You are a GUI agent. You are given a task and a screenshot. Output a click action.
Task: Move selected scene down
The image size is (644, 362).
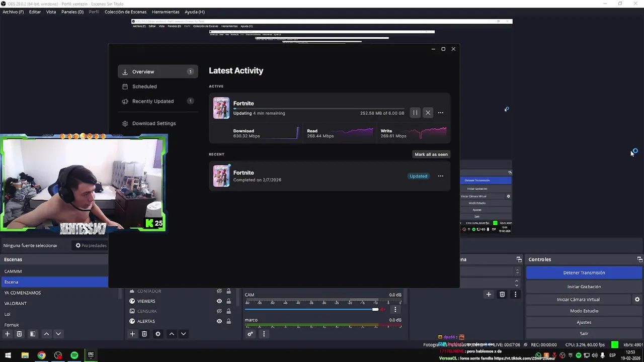pos(58,334)
